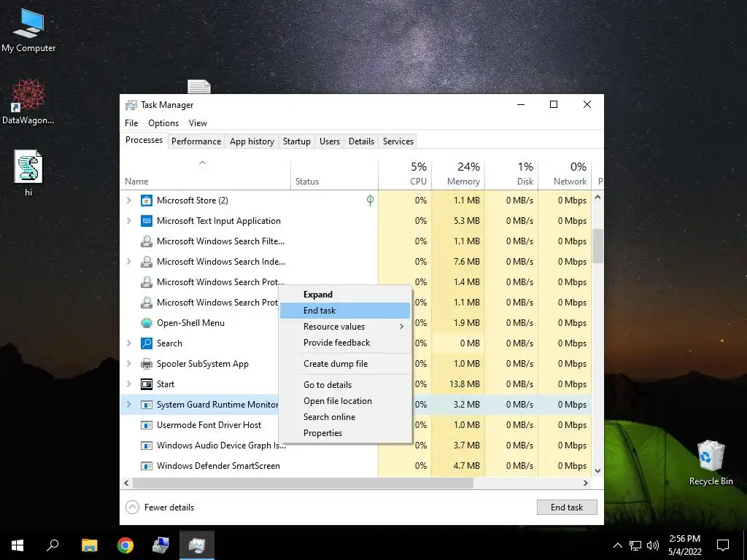
Task: Sort processes by the Memory column header
Action: point(458,174)
